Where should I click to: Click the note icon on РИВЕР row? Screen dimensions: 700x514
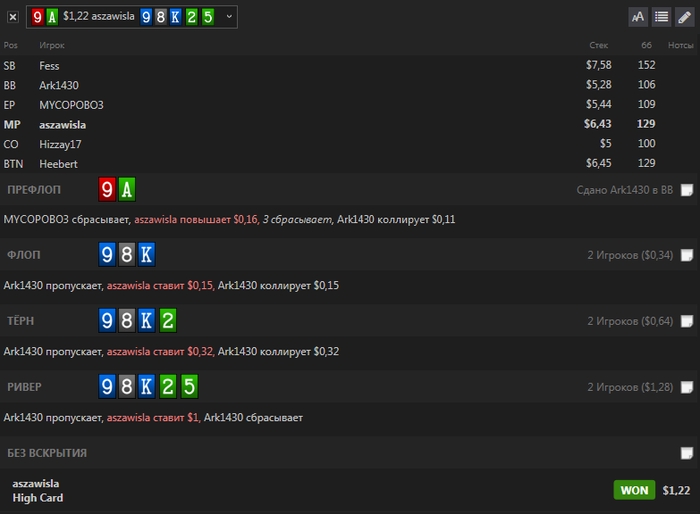pos(686,388)
